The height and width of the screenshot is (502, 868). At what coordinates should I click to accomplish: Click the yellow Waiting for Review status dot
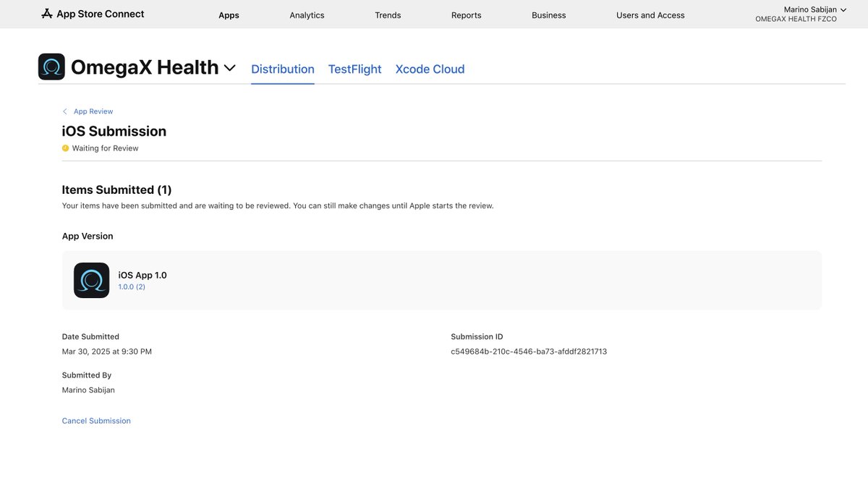coord(65,148)
